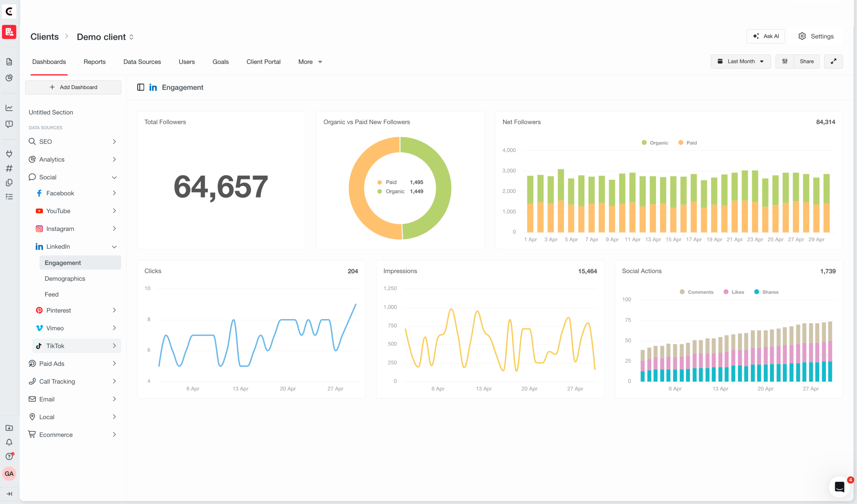The image size is (857, 504).
Task: Click the Ask AI button
Action: coord(765,36)
